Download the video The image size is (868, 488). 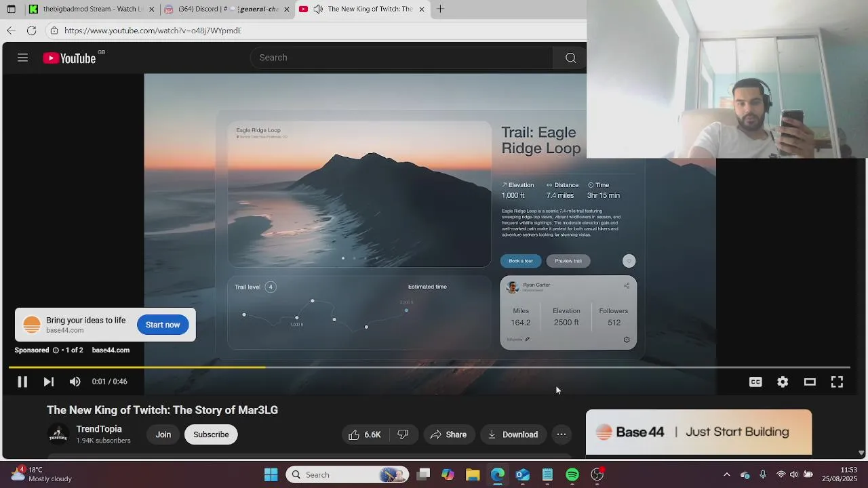(x=513, y=434)
